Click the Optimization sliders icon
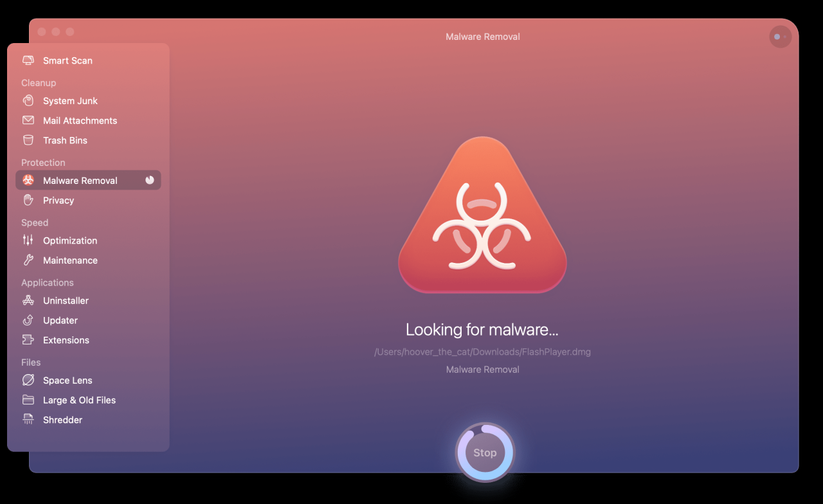This screenshot has width=823, height=504. [28, 240]
